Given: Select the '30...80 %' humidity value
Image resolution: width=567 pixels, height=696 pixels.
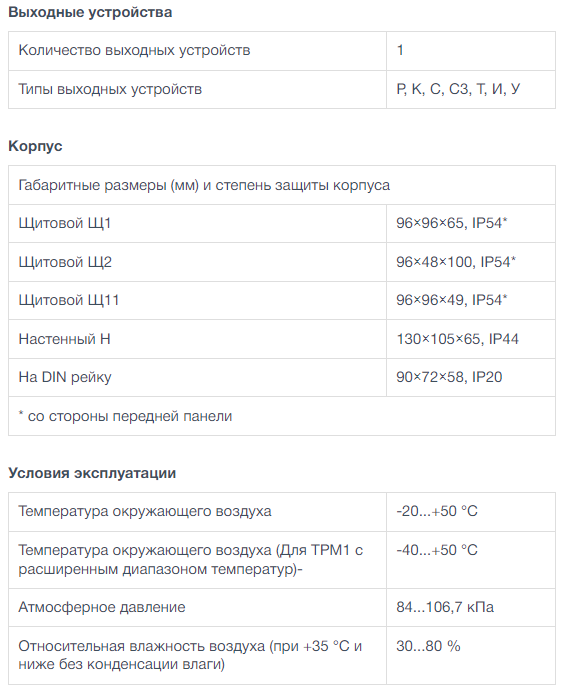Looking at the screenshot, I should 428,646.
